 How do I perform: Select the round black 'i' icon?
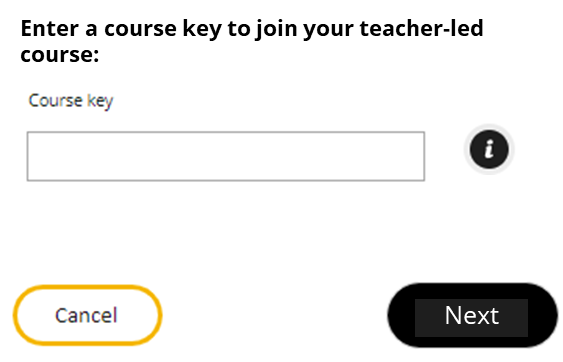click(489, 149)
